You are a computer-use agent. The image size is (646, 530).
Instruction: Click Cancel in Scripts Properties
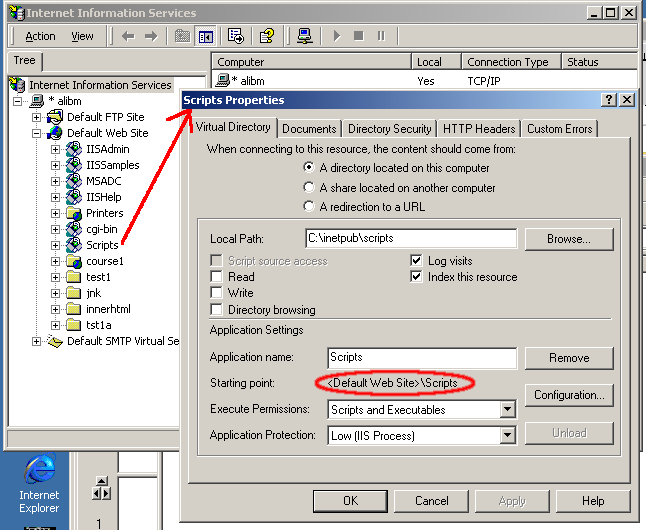(x=431, y=501)
